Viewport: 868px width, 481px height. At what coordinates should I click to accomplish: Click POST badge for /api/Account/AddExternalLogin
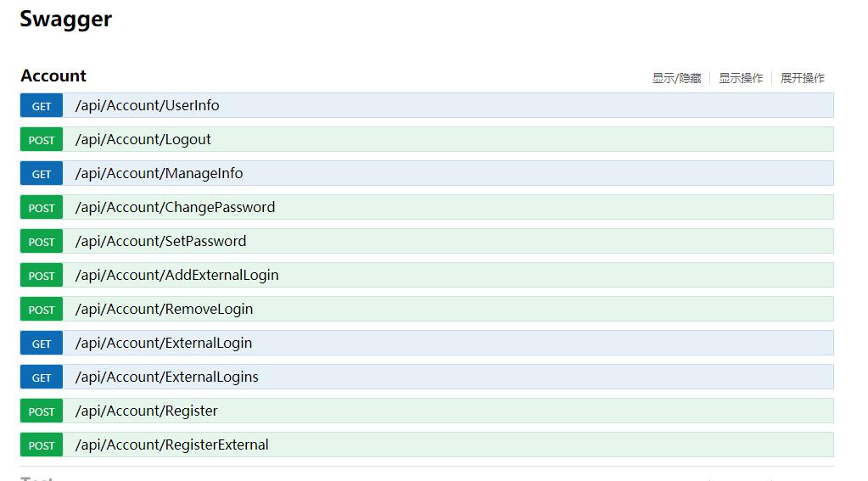pos(42,275)
